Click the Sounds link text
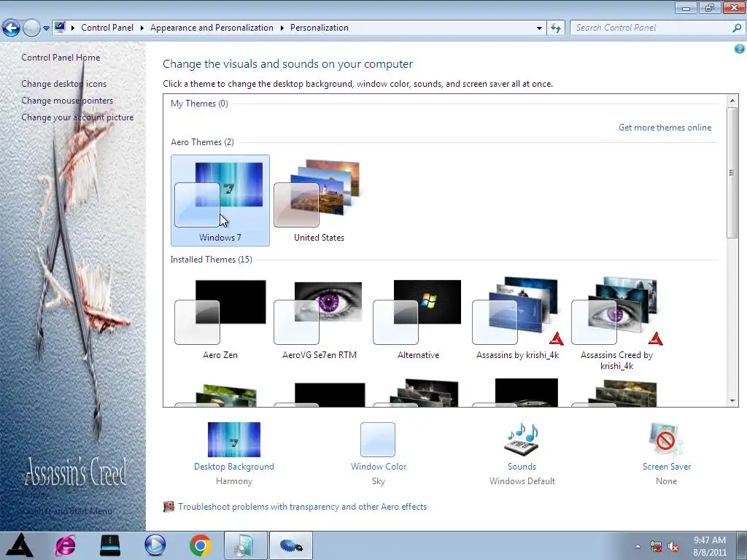The height and width of the screenshot is (560, 747). point(522,466)
